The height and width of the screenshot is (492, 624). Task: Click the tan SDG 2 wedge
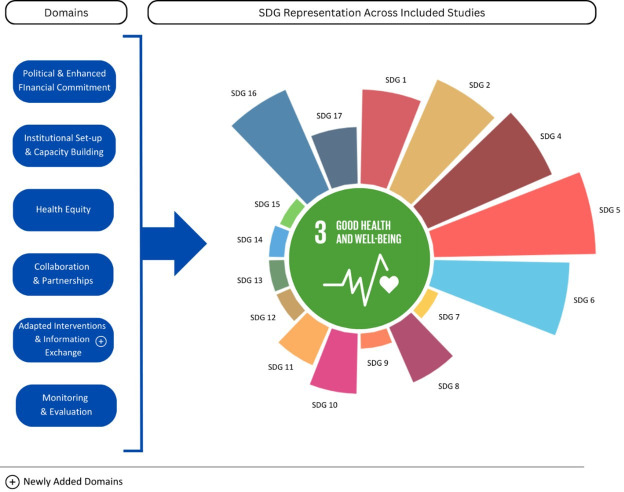440,139
